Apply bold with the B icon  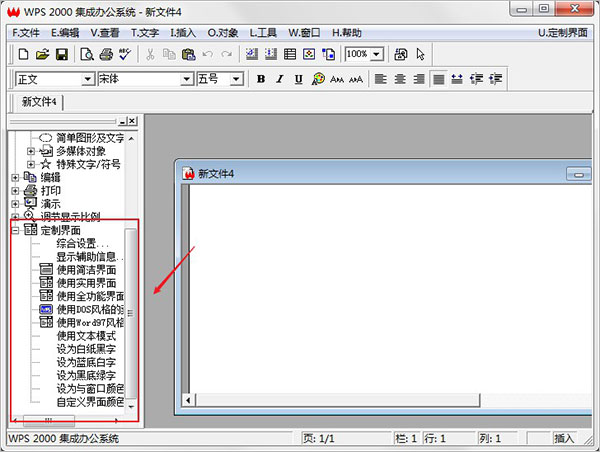click(x=261, y=79)
